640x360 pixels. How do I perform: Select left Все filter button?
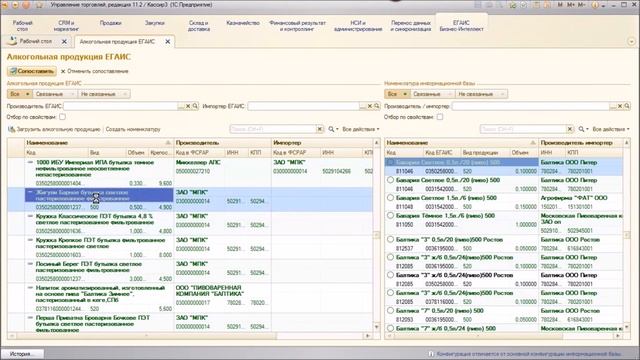pos(19,94)
